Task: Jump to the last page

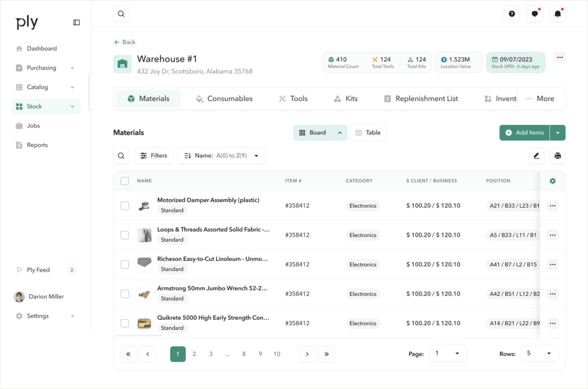Action: click(327, 354)
